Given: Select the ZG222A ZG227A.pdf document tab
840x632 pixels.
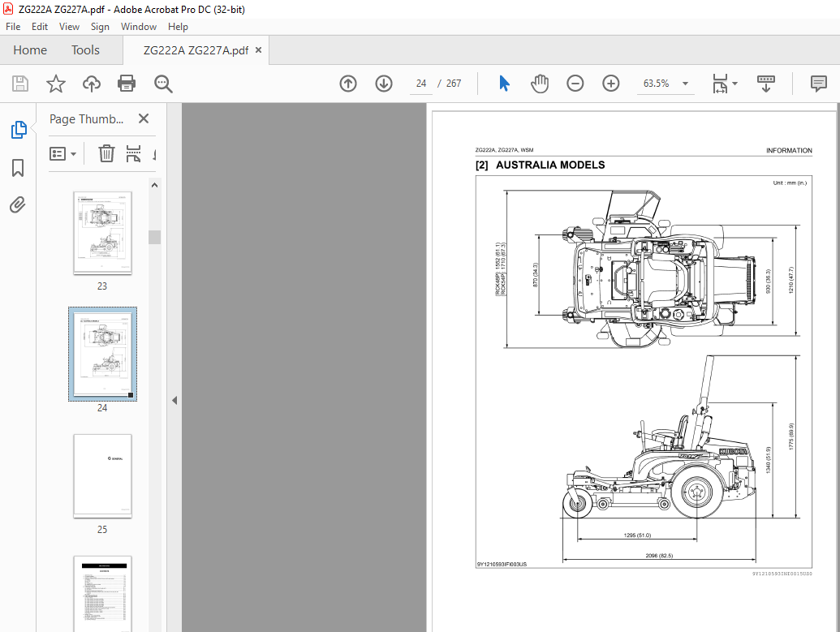Looking at the screenshot, I should tap(196, 50).
